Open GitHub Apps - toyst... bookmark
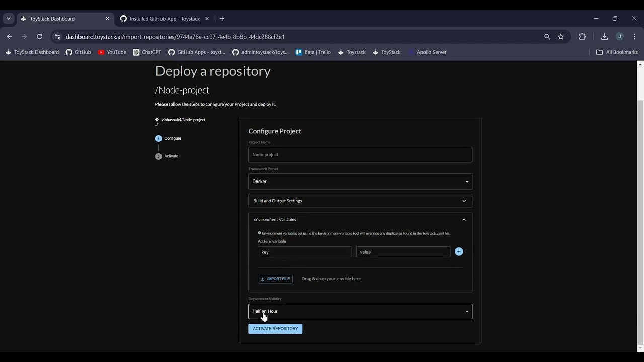This screenshot has width=644, height=362. point(197,52)
